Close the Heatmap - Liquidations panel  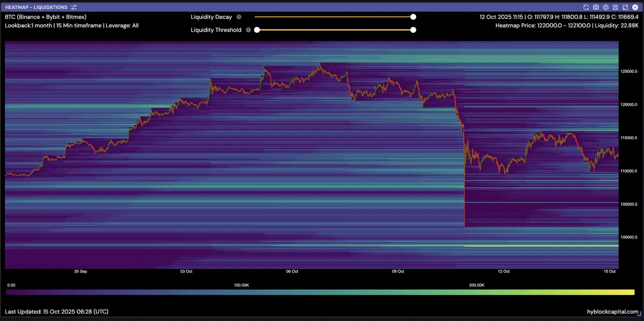(635, 7)
